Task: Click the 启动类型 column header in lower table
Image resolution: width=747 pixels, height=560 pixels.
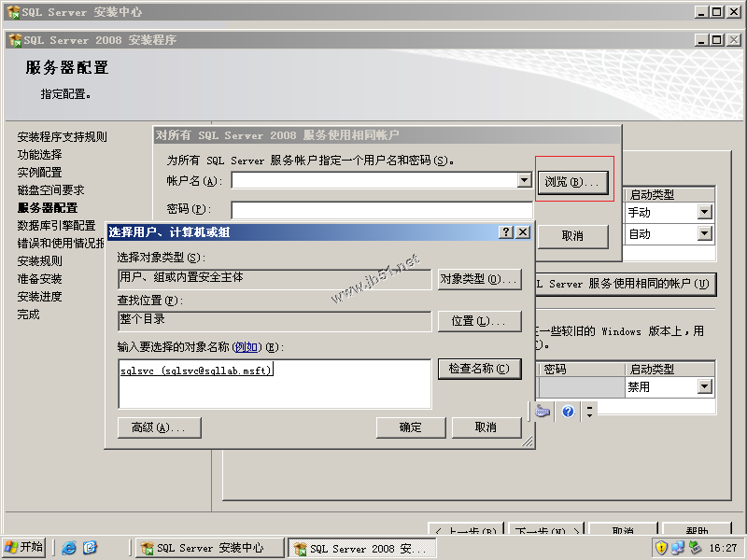Action: pos(669,369)
